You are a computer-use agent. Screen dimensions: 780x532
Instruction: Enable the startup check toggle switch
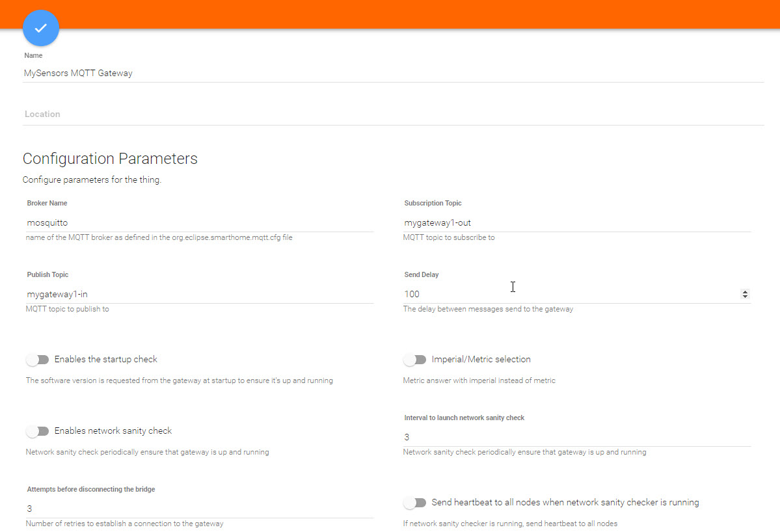click(38, 360)
